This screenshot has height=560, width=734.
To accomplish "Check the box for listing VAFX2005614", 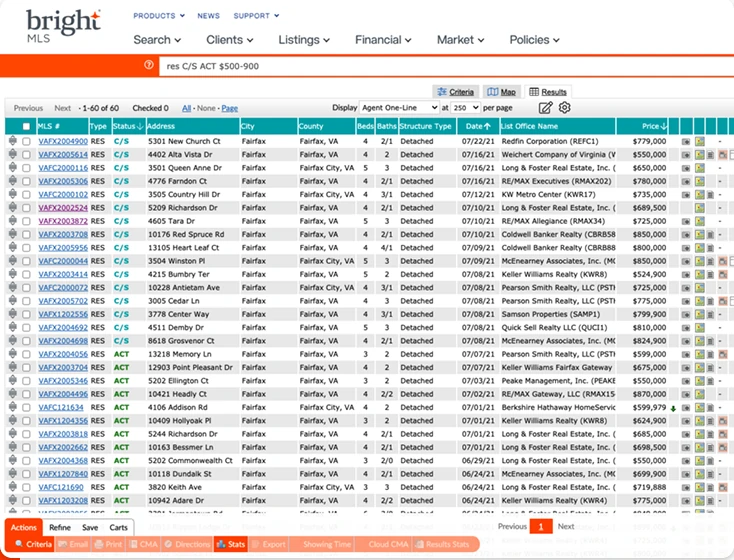I will [26, 155].
